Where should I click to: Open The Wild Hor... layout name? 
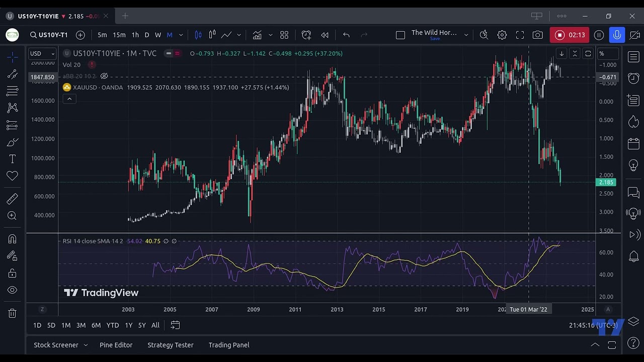click(434, 33)
